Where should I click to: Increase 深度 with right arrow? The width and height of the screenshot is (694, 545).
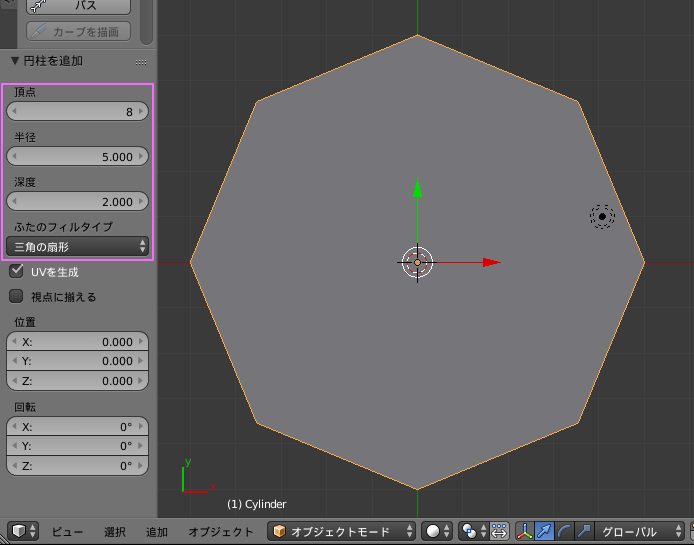point(141,201)
